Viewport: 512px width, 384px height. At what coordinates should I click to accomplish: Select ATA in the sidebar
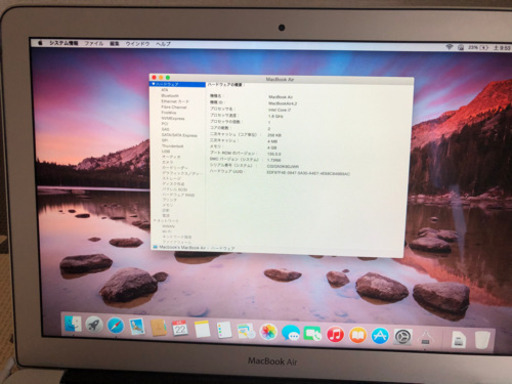tap(164, 90)
